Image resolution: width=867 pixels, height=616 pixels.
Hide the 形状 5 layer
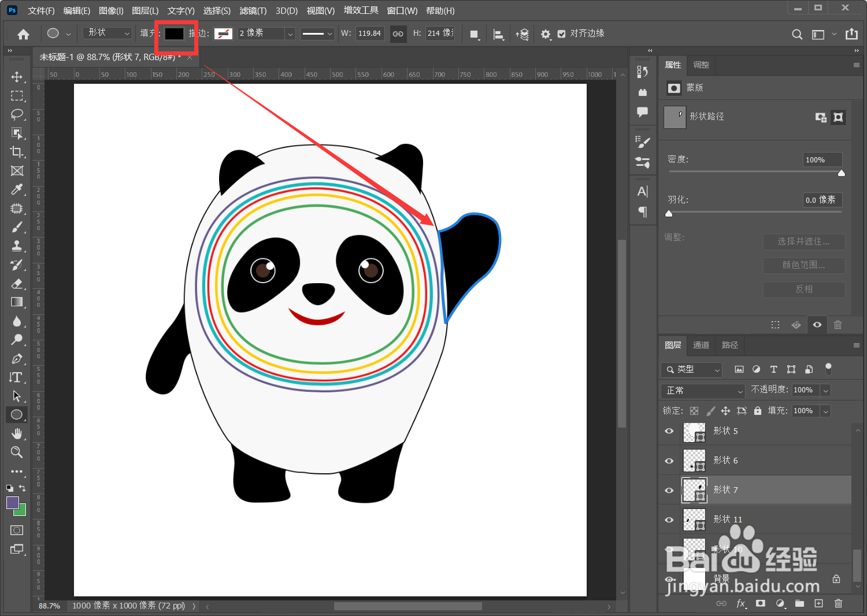[x=669, y=431]
